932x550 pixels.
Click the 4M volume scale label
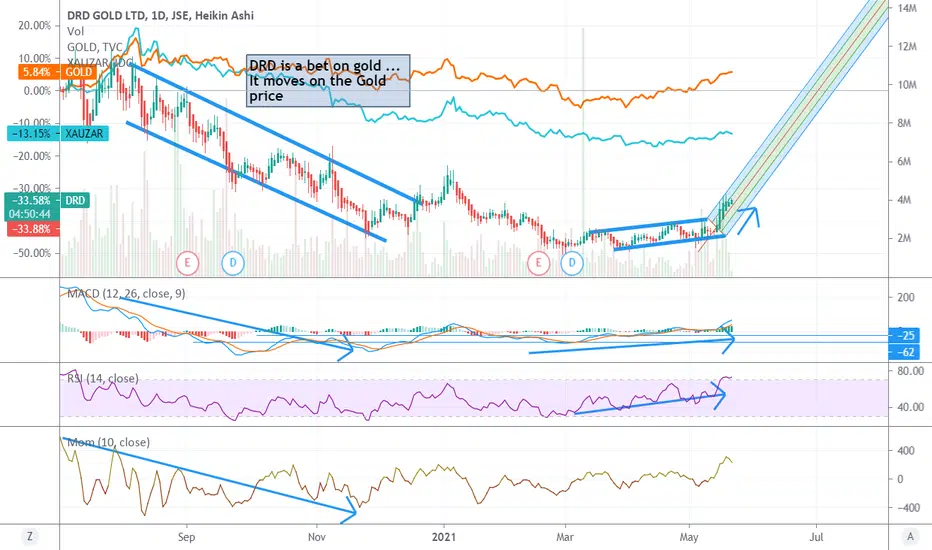[x=904, y=200]
